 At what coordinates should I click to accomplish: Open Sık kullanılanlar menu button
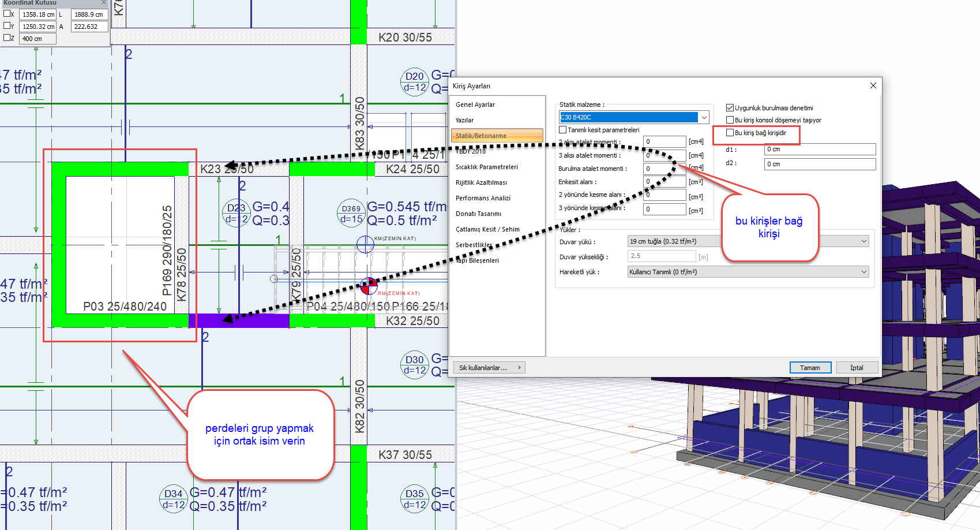pos(489,368)
